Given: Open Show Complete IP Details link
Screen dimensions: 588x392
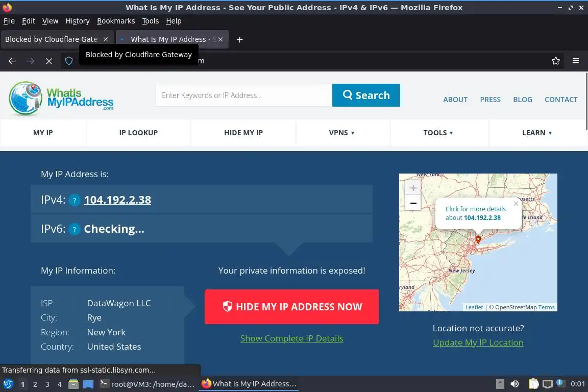Looking at the screenshot, I should 292,338.
